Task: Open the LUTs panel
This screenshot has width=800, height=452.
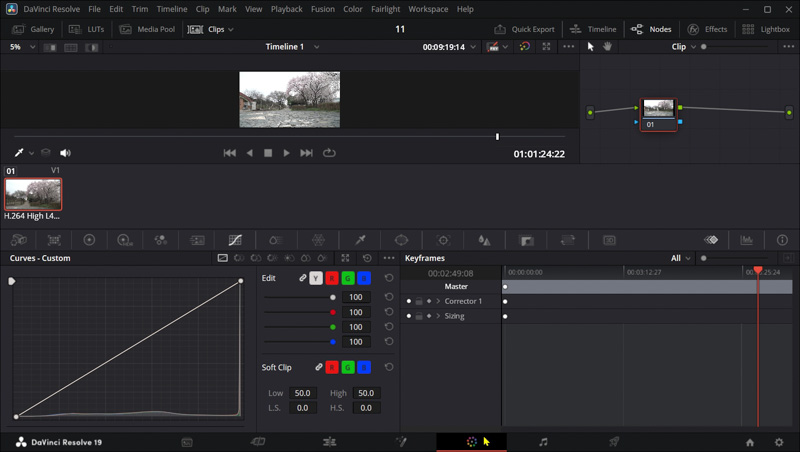Action: pos(86,30)
